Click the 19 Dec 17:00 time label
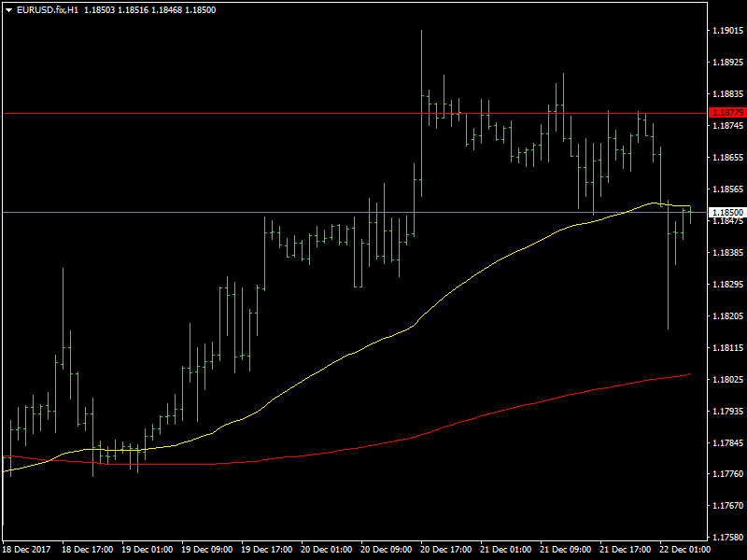747x560 pixels. click(267, 550)
